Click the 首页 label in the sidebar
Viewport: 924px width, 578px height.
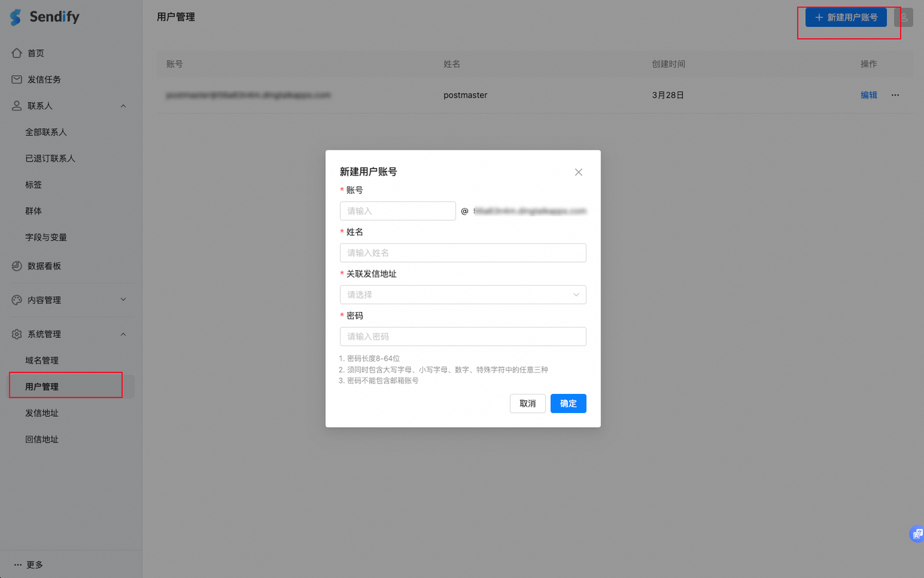click(36, 53)
